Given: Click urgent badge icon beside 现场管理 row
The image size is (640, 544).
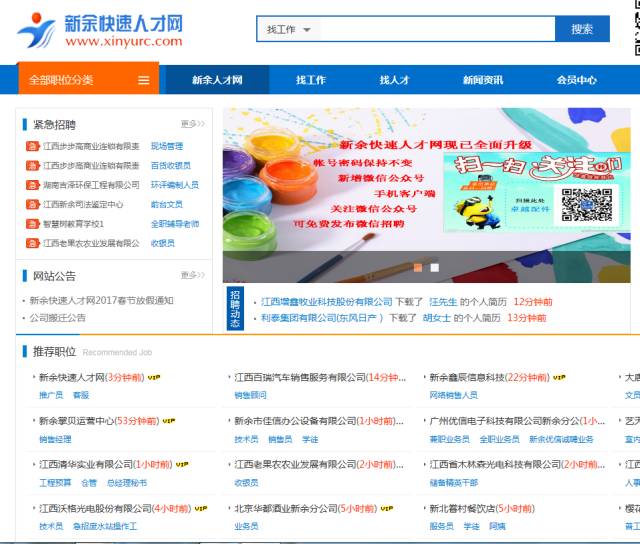Looking at the screenshot, I should point(32,146).
